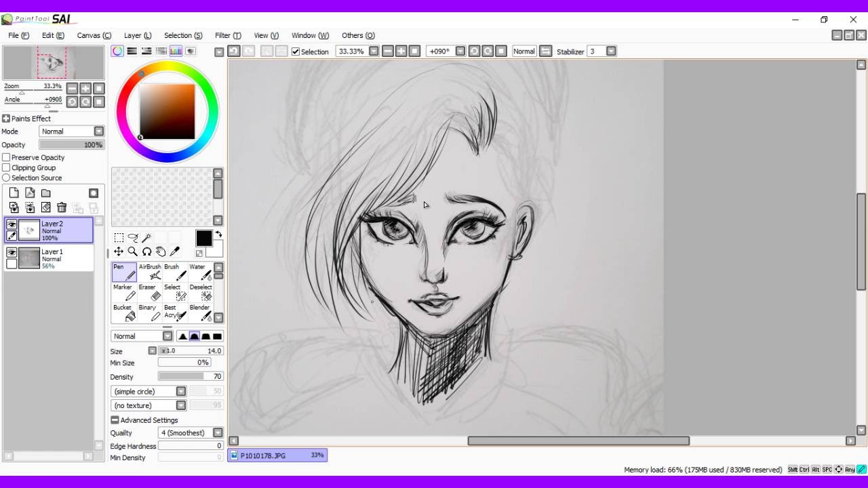Select the AirBrush tool

[x=150, y=272]
